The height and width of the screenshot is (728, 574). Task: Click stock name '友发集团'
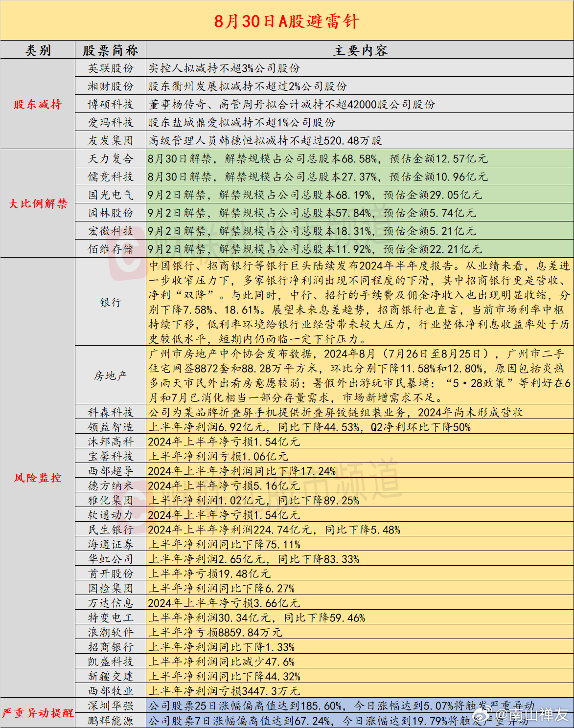[111, 141]
